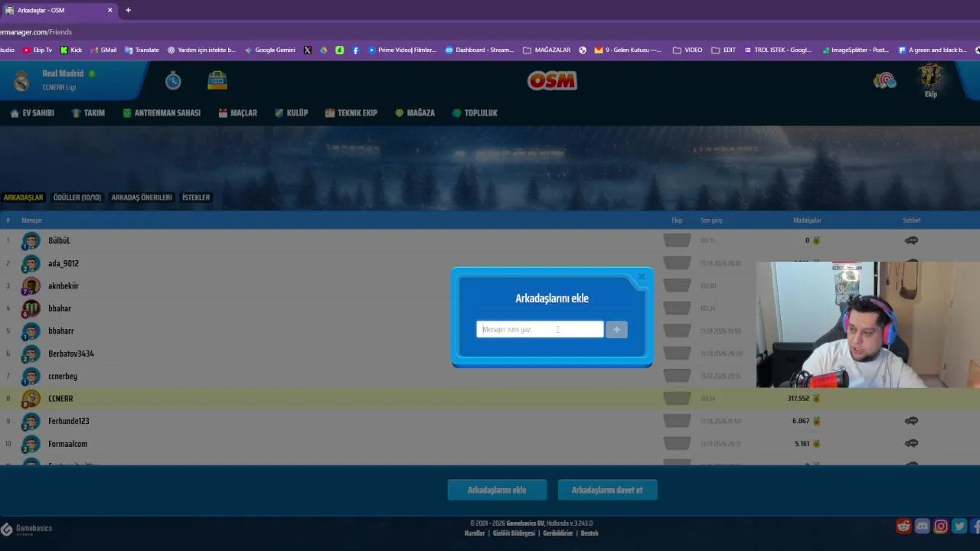The width and height of the screenshot is (980, 551).
Task: Open Destek footer link
Action: 590,533
